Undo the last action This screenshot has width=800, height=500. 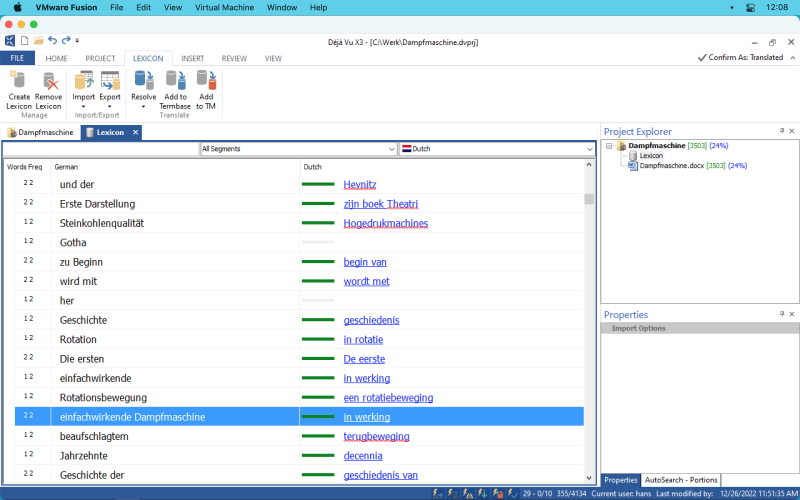(x=53, y=40)
